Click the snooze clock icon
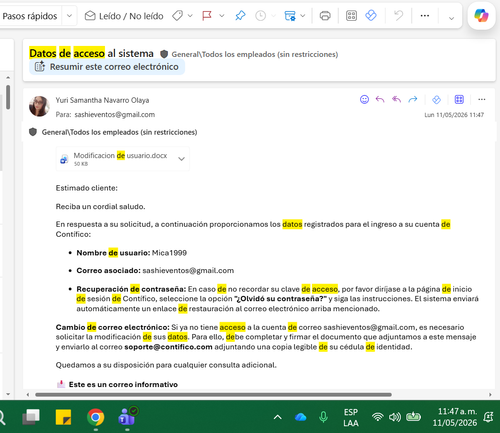This screenshot has width=500, height=433. coord(261,16)
